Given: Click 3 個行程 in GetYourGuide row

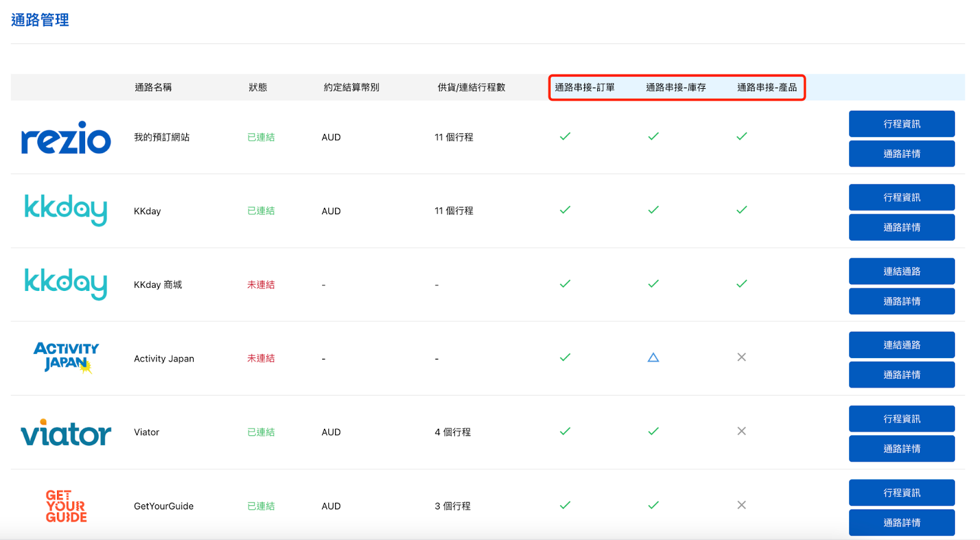Looking at the screenshot, I should (453, 506).
